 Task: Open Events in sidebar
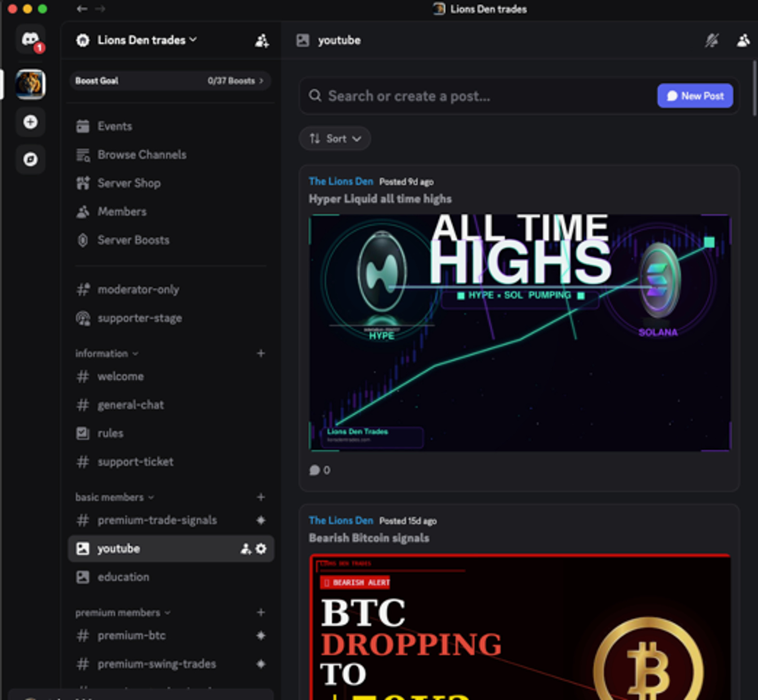(x=170, y=126)
